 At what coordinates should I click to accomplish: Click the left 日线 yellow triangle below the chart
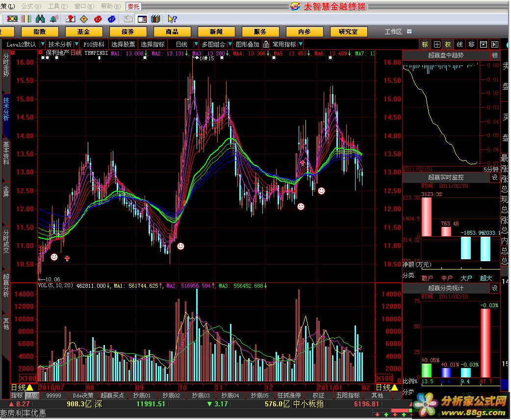coord(29,388)
